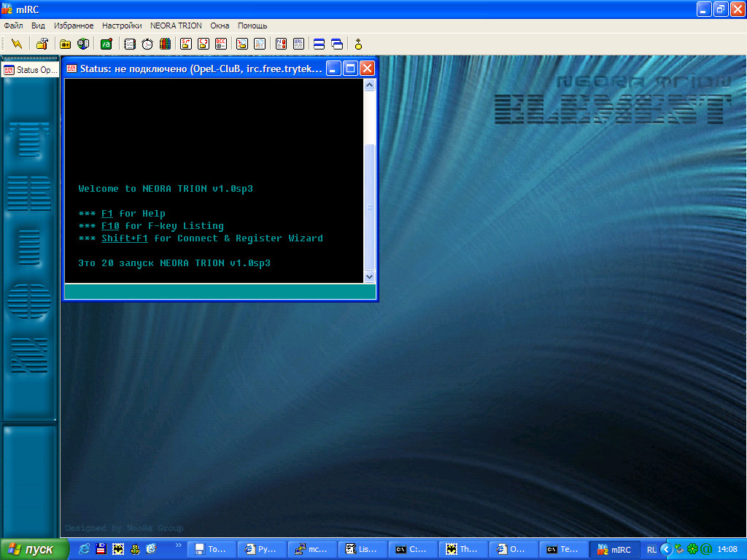Click the Status window scroll down arrow
Viewport: 747px width, 560px height.
click(370, 276)
